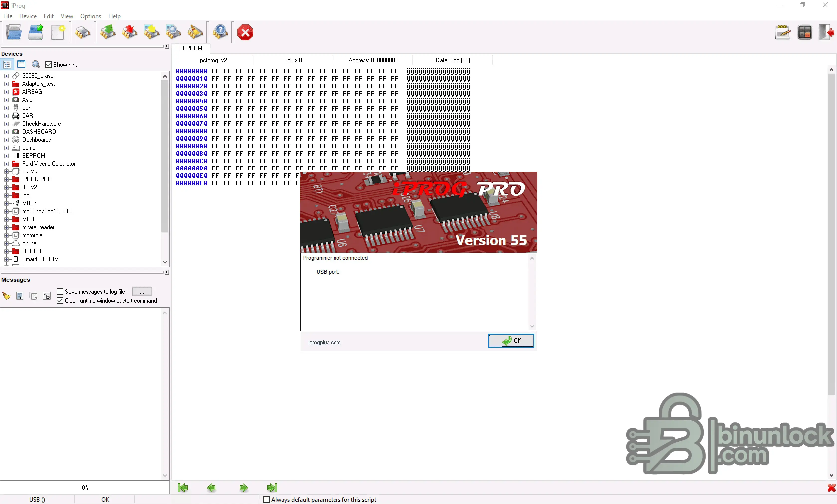Enable Save messages to log file

click(60, 291)
